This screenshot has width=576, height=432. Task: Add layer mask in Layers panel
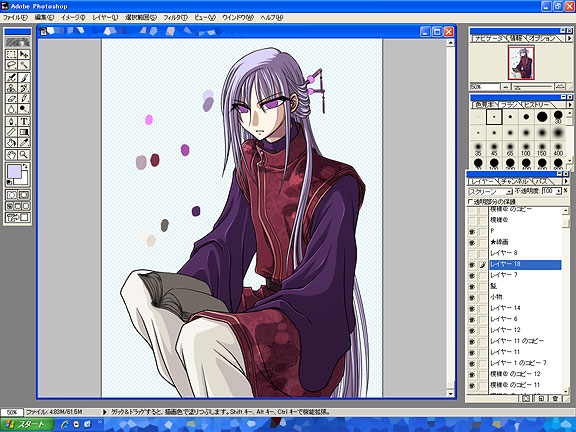[x=526, y=398]
